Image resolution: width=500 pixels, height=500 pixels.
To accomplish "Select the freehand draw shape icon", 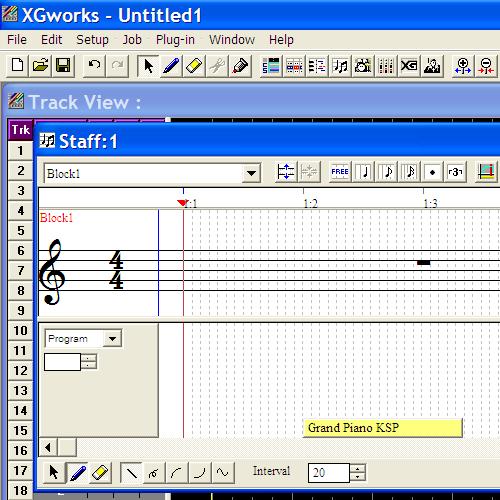I will click(154, 472).
